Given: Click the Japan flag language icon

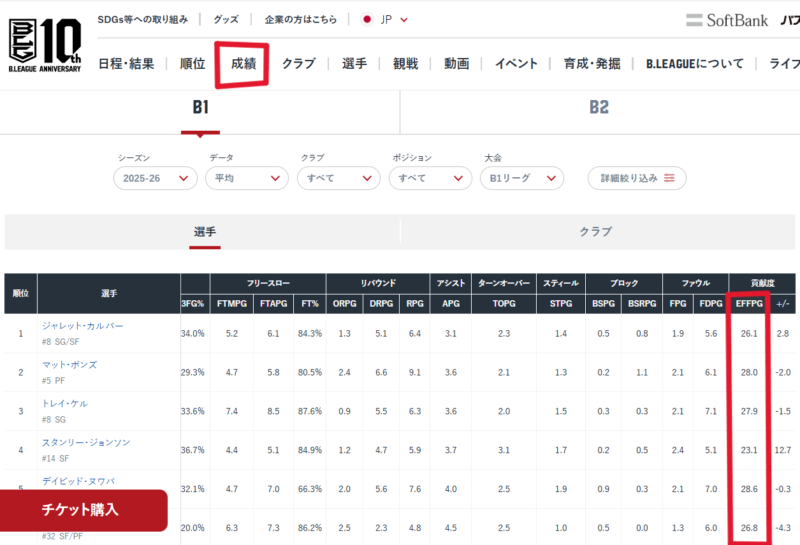Looking at the screenshot, I should pyautogui.click(x=367, y=19).
